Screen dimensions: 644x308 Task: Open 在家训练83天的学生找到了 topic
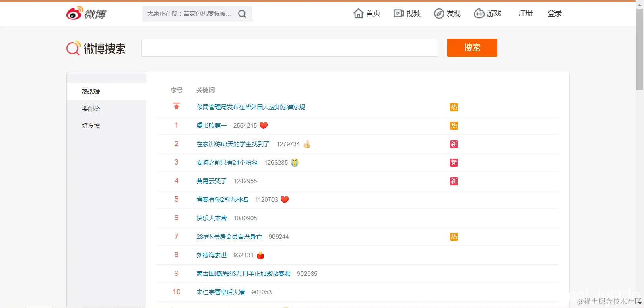[x=233, y=144]
